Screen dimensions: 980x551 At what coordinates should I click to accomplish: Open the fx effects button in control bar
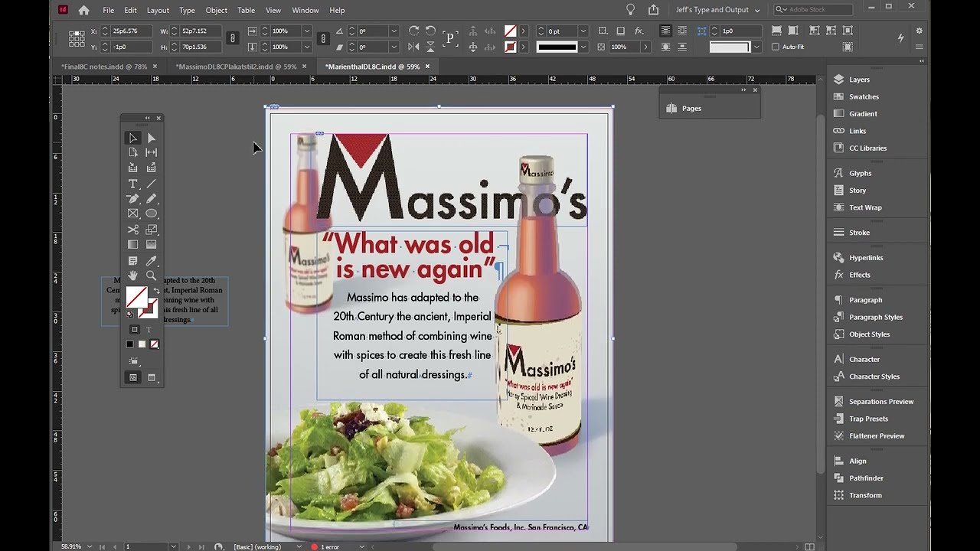639,31
